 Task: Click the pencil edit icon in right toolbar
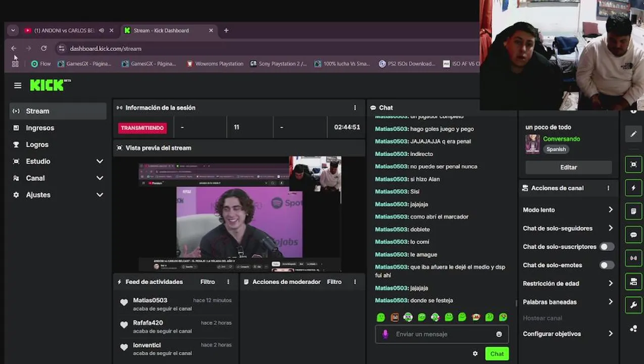[633, 134]
